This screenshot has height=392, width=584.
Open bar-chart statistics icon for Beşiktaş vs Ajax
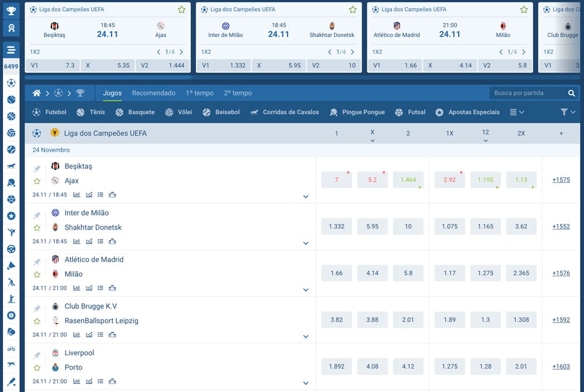77,195
